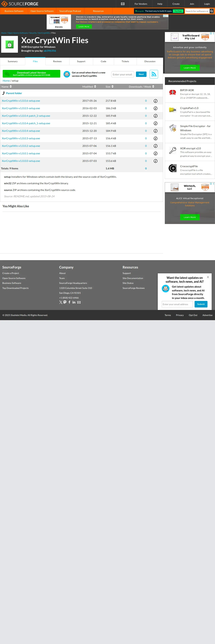Click Learn More in the Wintech ad
215x644 pixels.
coord(190,217)
